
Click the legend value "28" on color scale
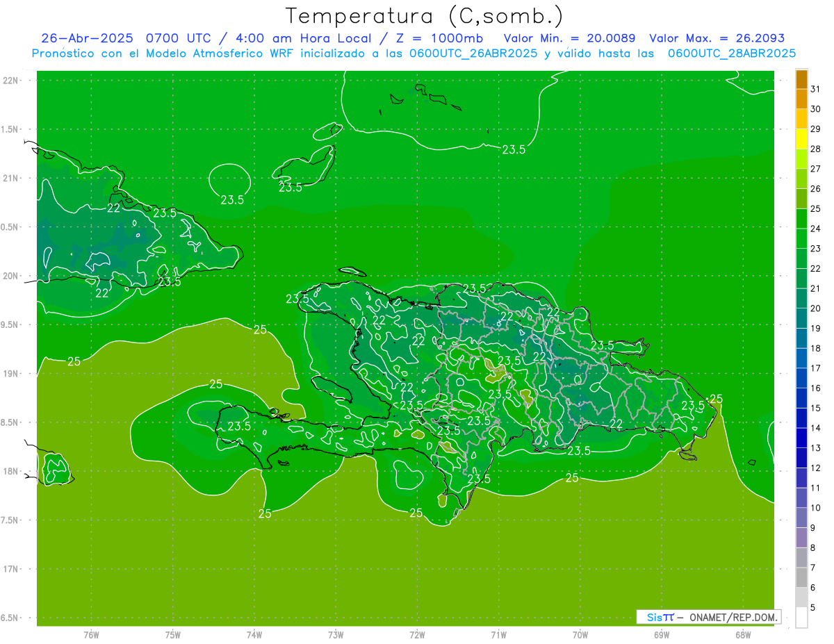816,149
